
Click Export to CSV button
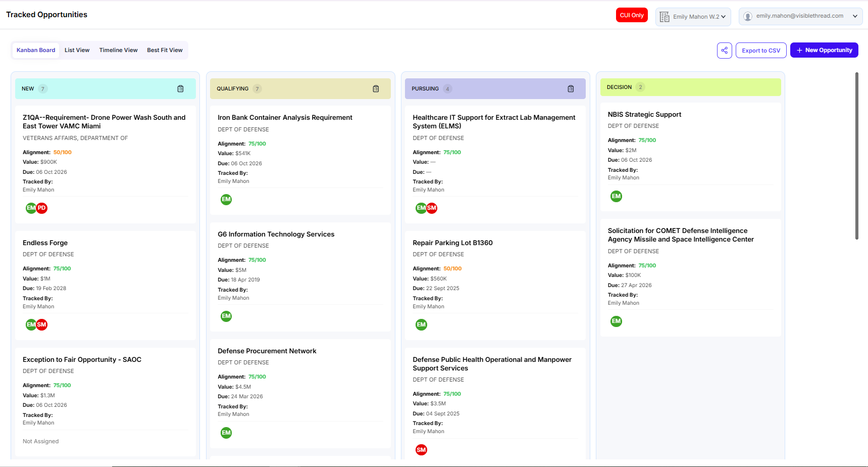click(761, 51)
